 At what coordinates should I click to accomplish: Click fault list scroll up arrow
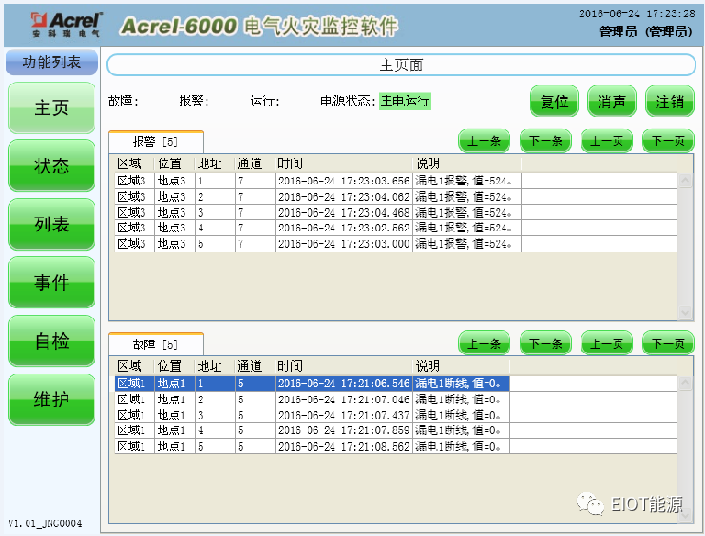[x=685, y=383]
